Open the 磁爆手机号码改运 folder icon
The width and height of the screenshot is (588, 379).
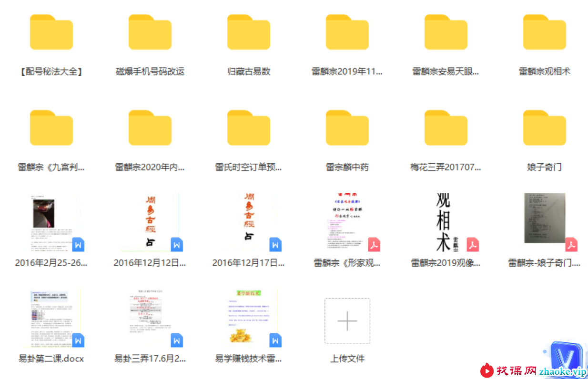pyautogui.click(x=150, y=32)
